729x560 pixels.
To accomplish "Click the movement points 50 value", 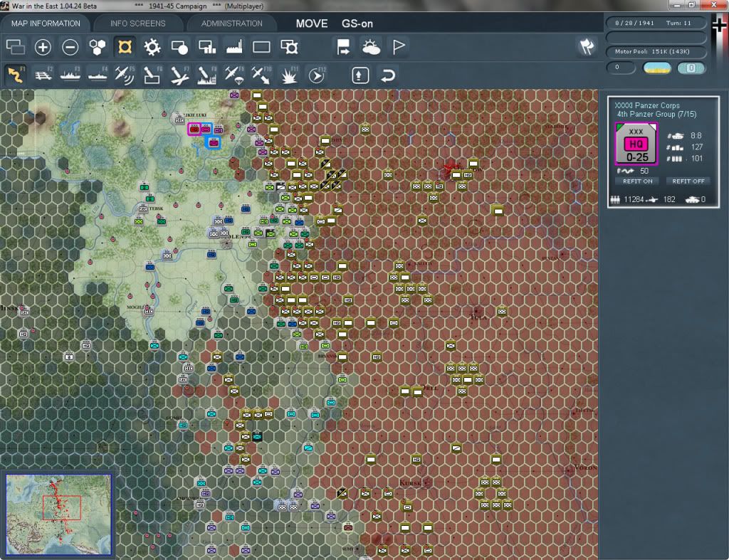I will click(x=644, y=171).
